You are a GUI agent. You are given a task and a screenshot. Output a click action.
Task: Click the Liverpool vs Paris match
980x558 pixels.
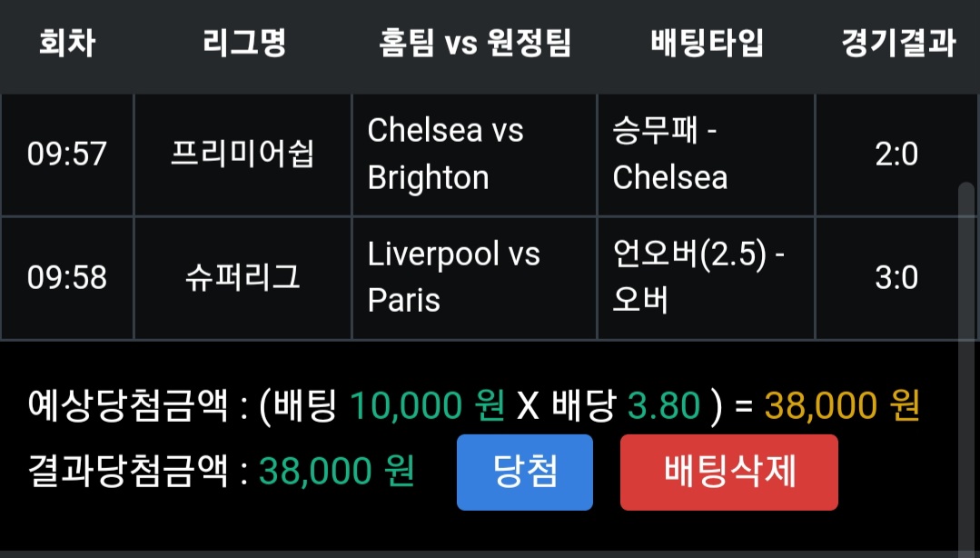click(453, 277)
